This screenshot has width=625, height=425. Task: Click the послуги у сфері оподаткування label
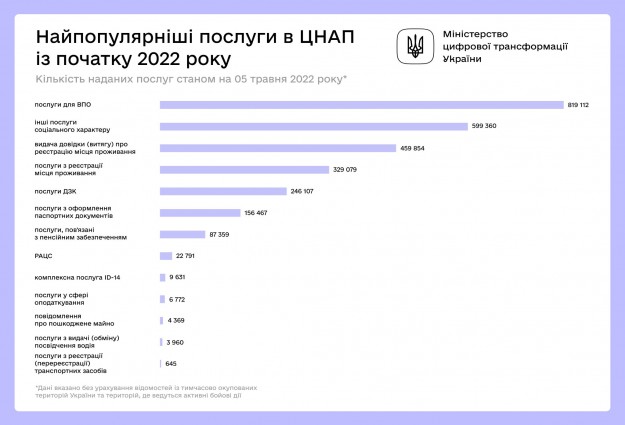65,299
